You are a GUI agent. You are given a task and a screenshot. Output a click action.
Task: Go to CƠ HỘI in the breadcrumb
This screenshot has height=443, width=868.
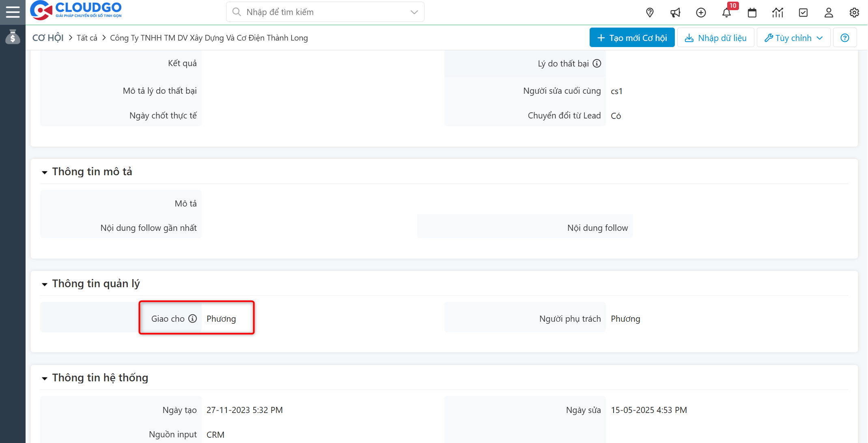pos(47,37)
